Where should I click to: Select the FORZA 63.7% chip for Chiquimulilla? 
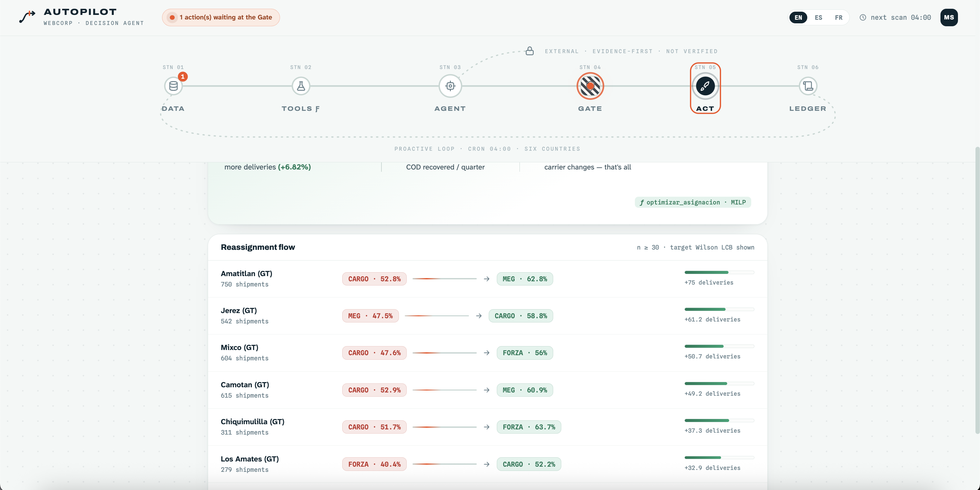(529, 427)
